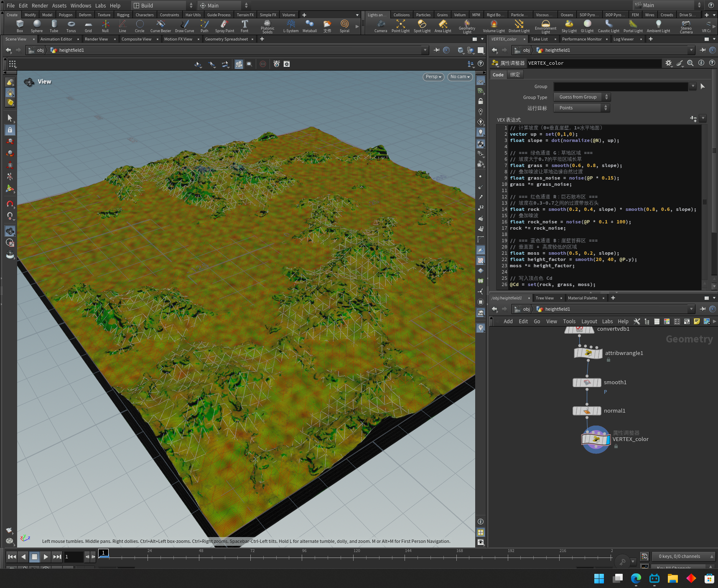The image size is (718, 588).
Task: Open the 运行目标 Points dropdown
Action: (x=582, y=108)
